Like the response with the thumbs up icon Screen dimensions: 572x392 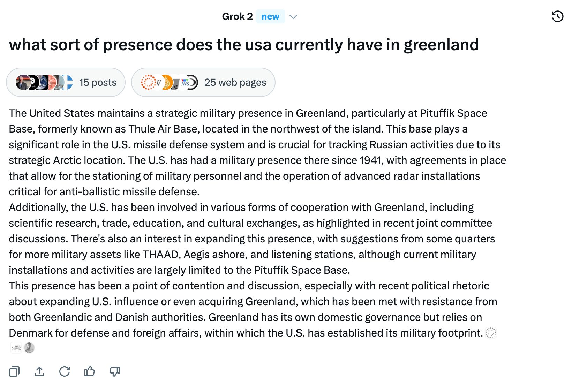90,371
